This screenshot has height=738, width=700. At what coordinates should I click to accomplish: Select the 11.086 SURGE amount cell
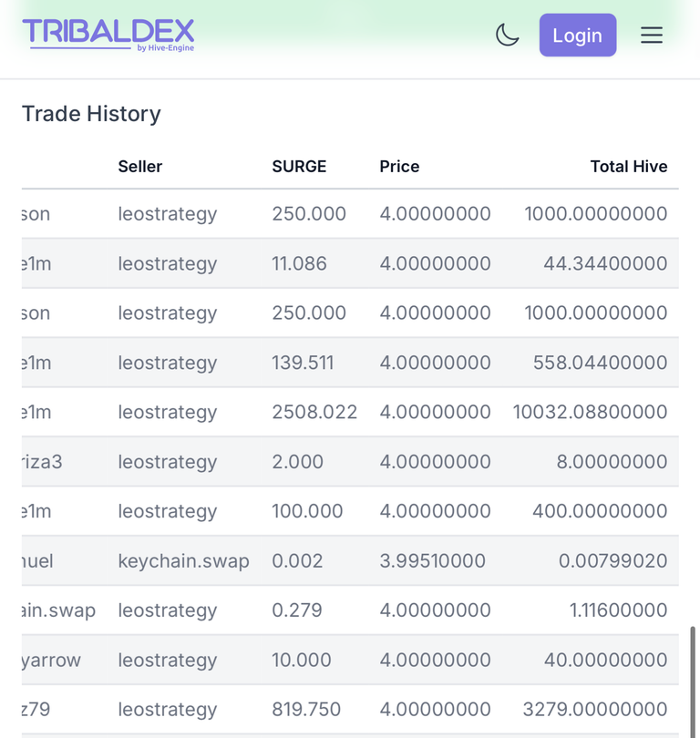299,263
